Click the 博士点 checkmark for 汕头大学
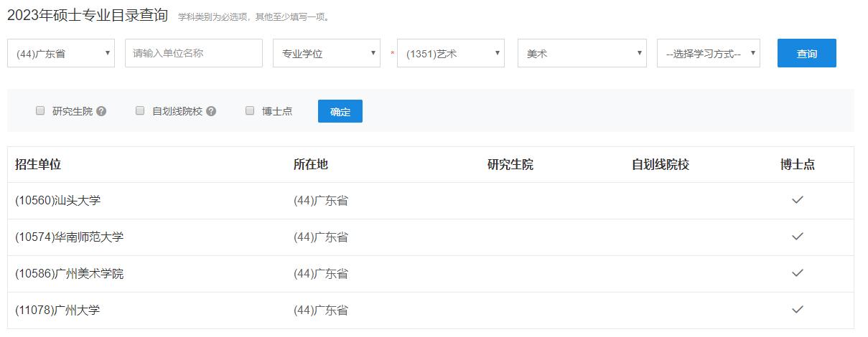This screenshot has width=868, height=337. [x=797, y=200]
